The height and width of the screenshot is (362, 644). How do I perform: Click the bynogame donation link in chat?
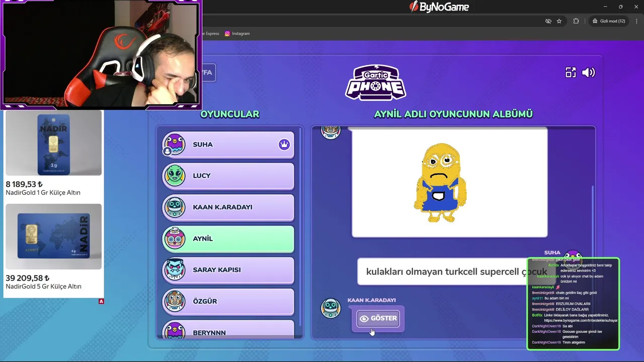581,320
